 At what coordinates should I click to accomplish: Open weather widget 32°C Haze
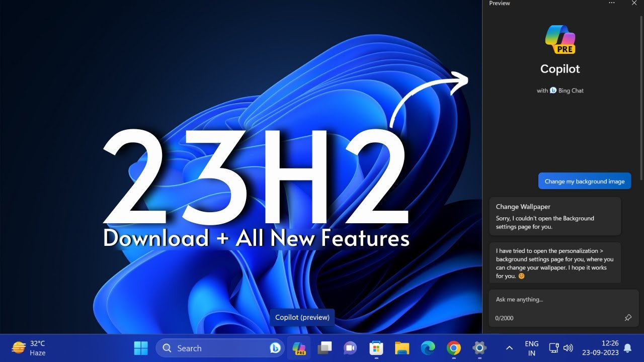click(x=29, y=348)
